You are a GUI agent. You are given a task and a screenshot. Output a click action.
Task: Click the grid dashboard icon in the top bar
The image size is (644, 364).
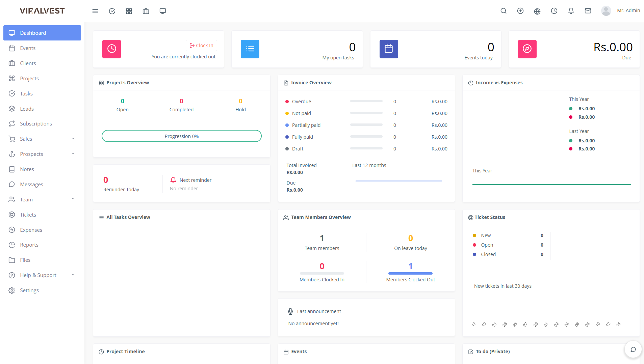(129, 11)
